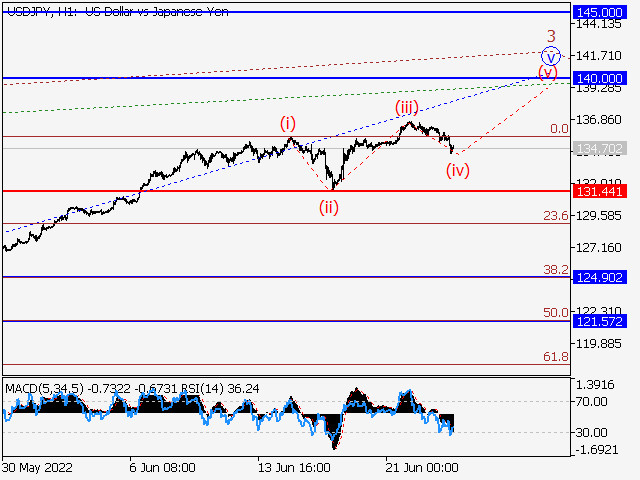Screen dimensions: 640x480
Task: Click the 121.572 price level label
Action: tap(600, 321)
